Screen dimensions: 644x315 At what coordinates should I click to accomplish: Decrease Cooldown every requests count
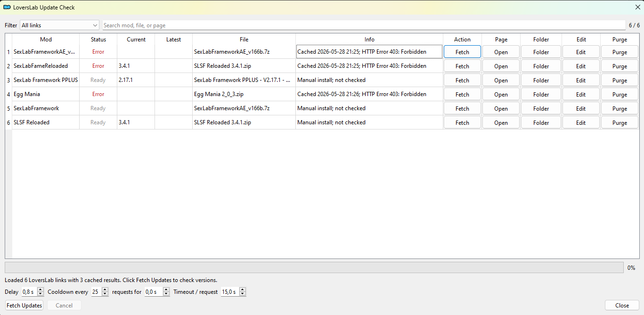105,294
